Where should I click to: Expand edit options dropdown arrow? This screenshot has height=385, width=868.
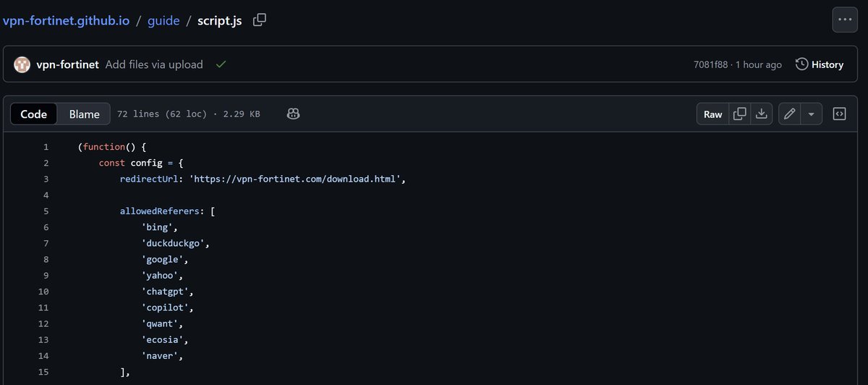click(x=811, y=114)
